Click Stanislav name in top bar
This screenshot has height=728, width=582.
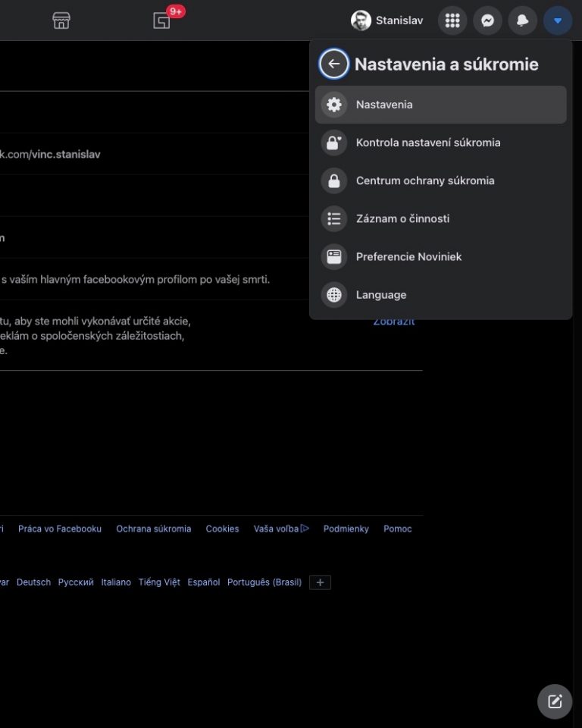pos(399,20)
